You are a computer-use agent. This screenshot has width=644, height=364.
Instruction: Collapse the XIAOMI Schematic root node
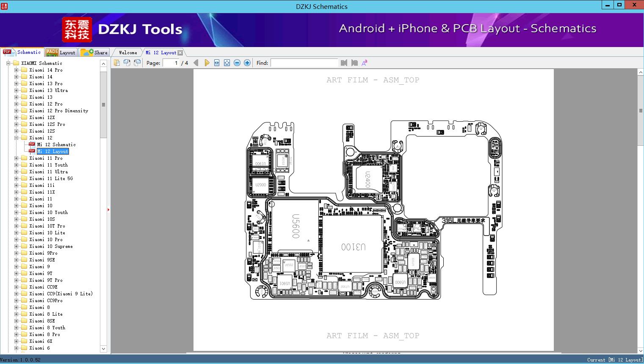(x=8, y=63)
